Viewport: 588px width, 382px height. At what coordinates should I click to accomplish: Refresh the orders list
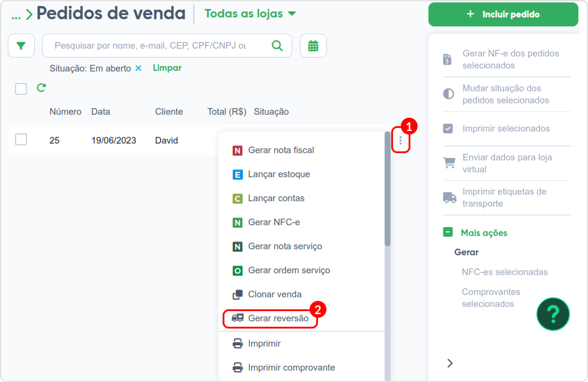41,88
